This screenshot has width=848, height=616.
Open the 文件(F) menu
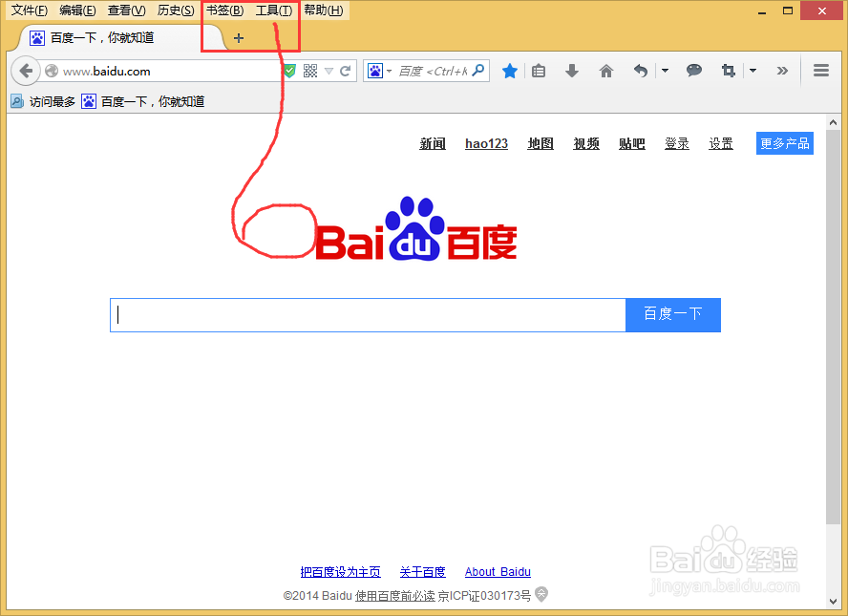[x=30, y=11]
